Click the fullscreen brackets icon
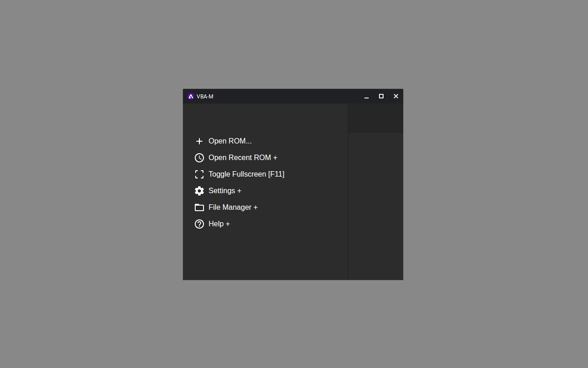Image resolution: width=588 pixels, height=368 pixels. pos(199,174)
